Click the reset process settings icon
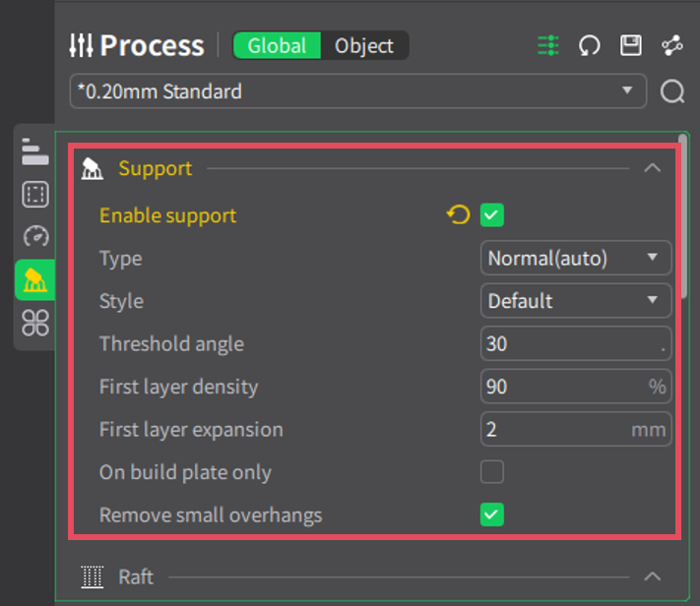 point(590,45)
